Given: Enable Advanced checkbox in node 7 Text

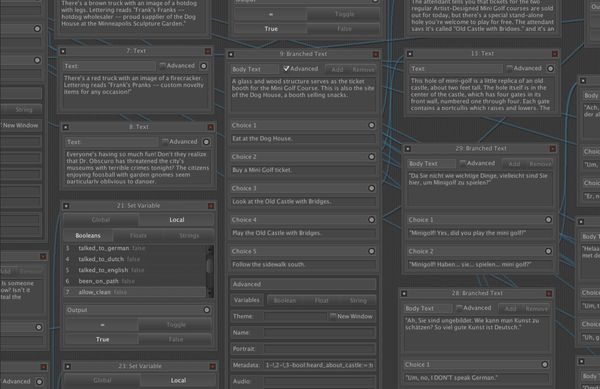Looking at the screenshot, I should point(163,66).
